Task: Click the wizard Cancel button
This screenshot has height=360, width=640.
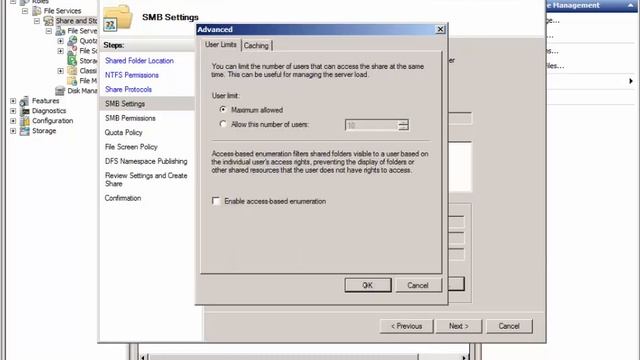Action: 509,326
